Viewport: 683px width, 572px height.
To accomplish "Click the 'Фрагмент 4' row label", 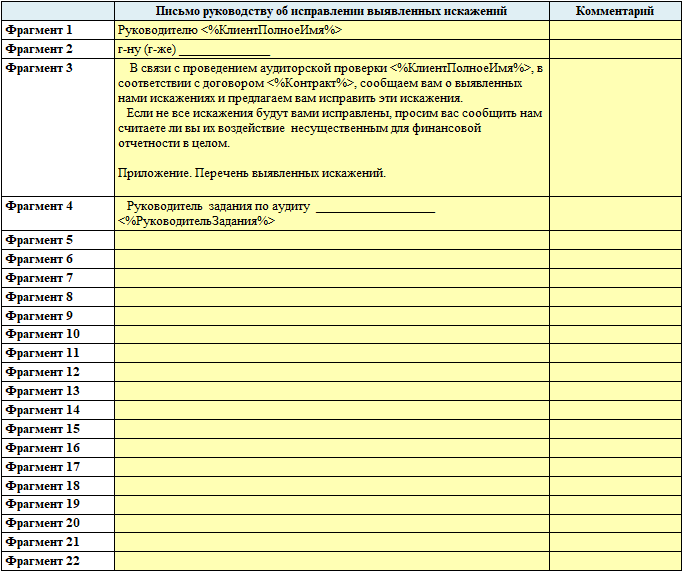I will [58, 213].
